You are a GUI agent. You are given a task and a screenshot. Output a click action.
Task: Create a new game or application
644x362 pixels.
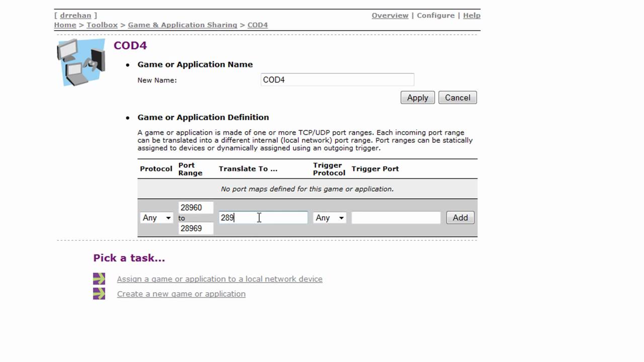181,294
